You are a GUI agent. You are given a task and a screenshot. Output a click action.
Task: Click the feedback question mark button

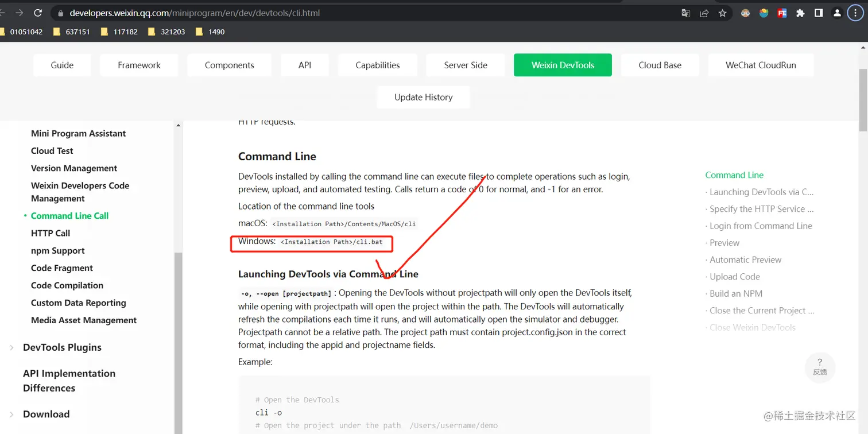coord(820,366)
